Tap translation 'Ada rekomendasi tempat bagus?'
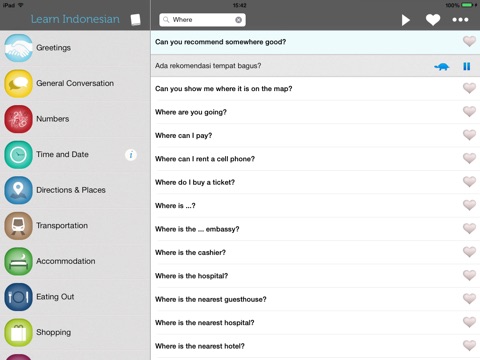This screenshot has height=360, width=480. click(208, 66)
